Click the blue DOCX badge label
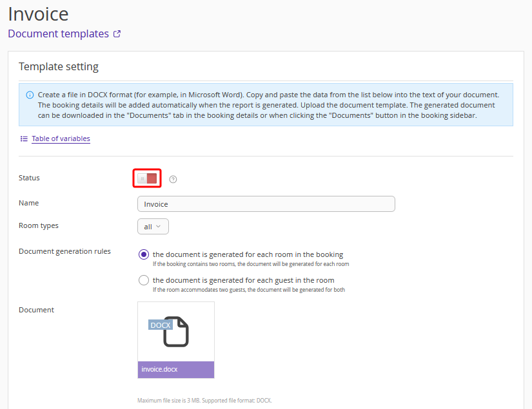 point(160,325)
